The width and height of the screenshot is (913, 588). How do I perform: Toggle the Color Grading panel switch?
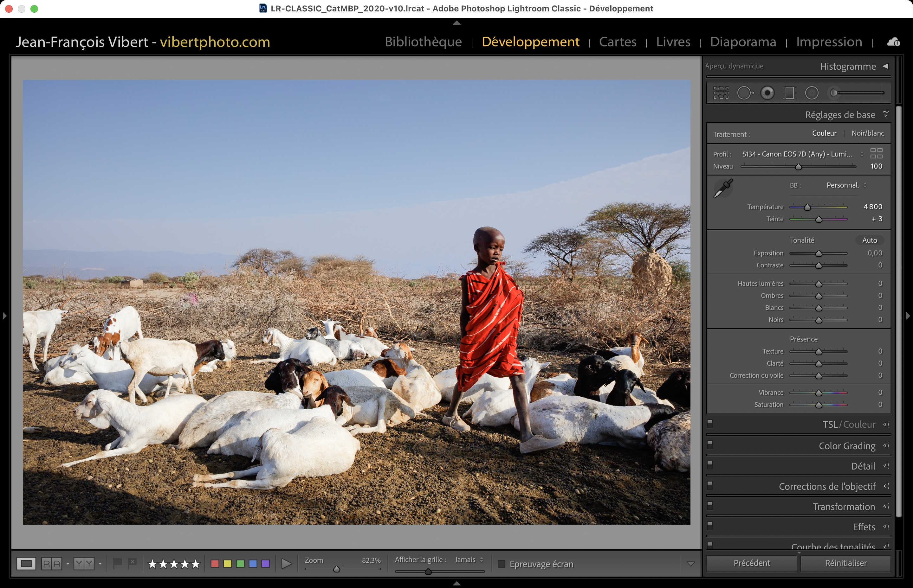click(x=710, y=444)
